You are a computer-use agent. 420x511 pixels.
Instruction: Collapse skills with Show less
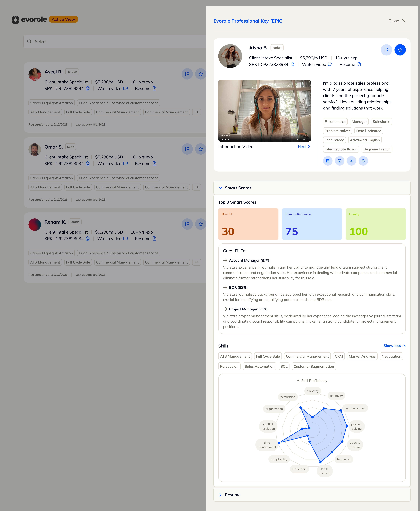(394, 346)
